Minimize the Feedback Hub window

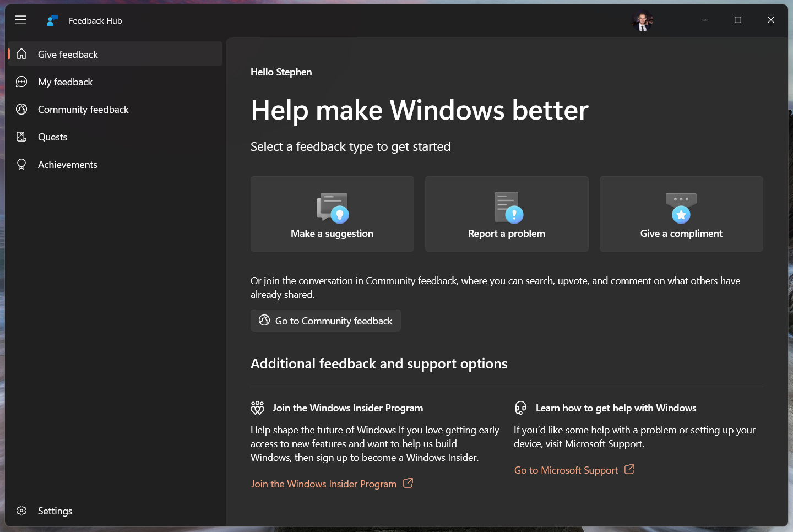point(705,20)
